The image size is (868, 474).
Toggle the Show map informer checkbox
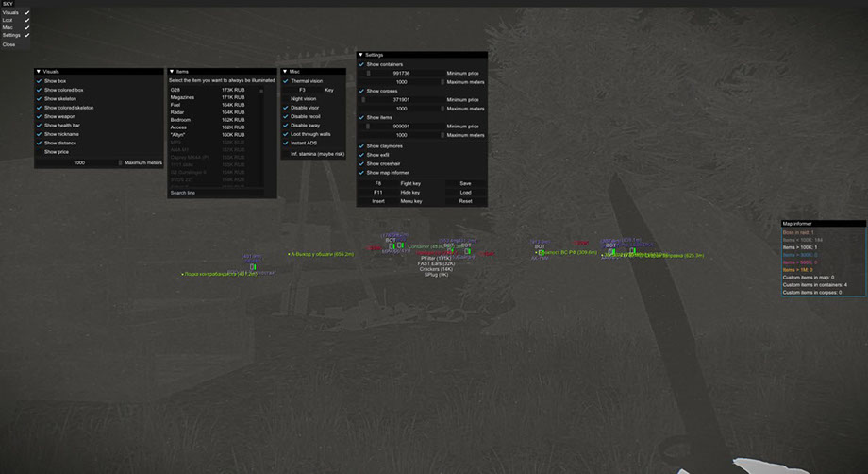click(360, 173)
